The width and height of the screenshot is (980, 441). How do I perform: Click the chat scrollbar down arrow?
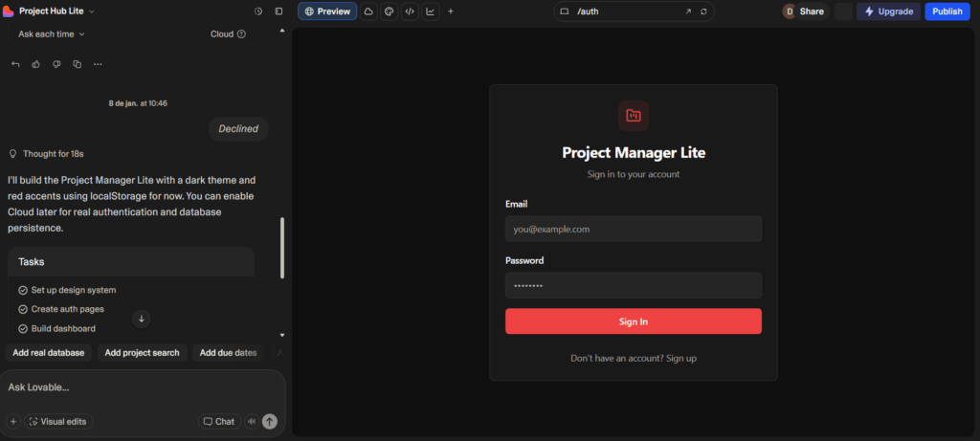point(282,336)
